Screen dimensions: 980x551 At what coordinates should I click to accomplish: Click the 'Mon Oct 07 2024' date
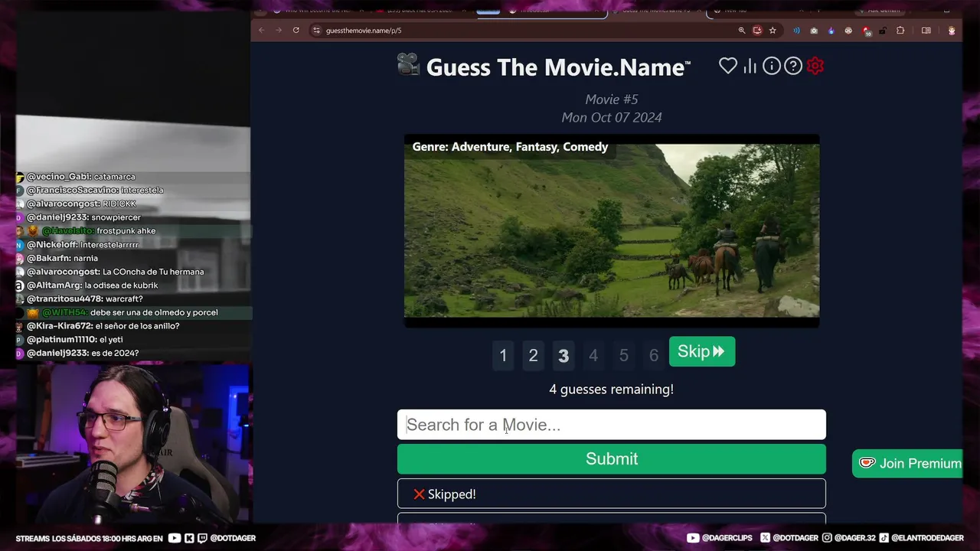612,117
